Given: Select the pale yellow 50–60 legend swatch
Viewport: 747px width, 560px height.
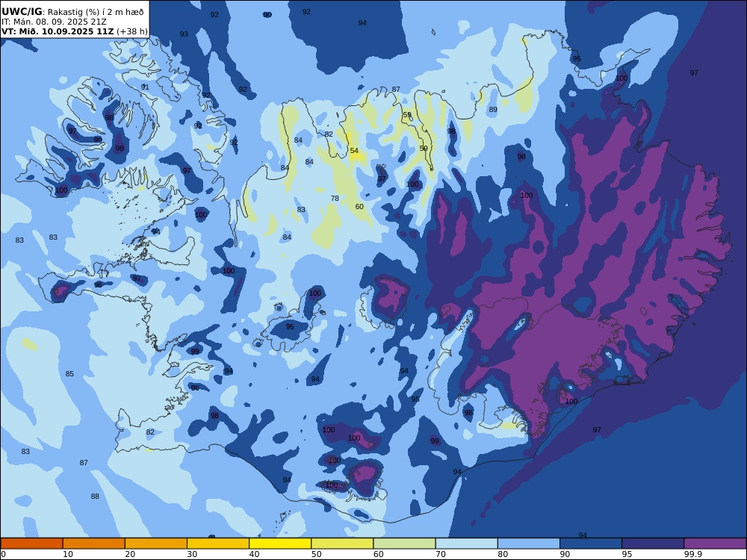Looking at the screenshot, I should [343, 544].
